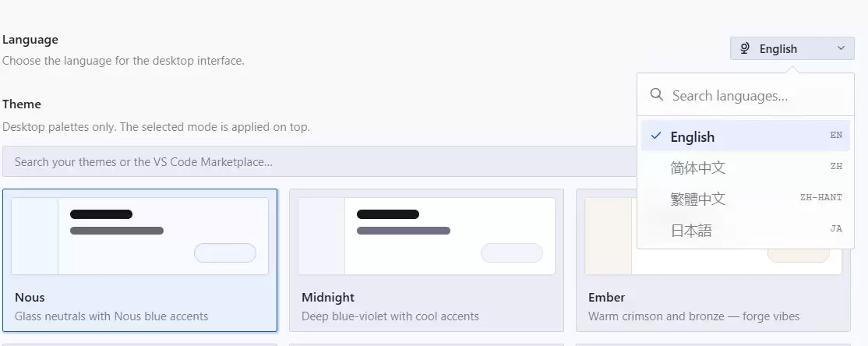Focus the Search languages field
This screenshot has height=346, width=868.
click(745, 95)
